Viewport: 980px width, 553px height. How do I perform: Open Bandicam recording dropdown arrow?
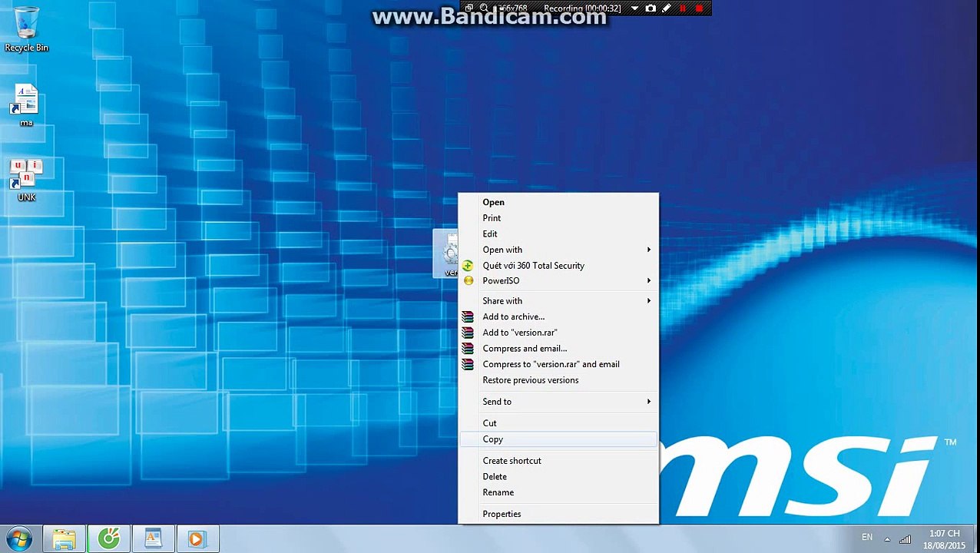[x=634, y=8]
